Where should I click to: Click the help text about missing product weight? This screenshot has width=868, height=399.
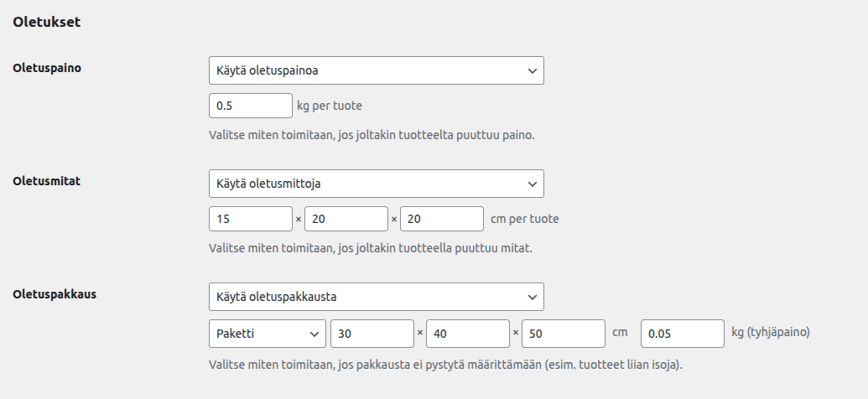[372, 134]
